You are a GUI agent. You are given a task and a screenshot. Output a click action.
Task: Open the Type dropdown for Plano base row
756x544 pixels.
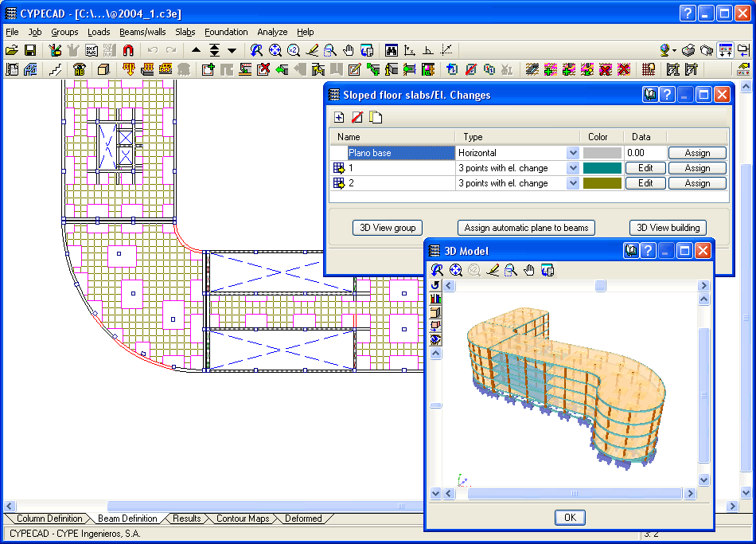[572, 153]
